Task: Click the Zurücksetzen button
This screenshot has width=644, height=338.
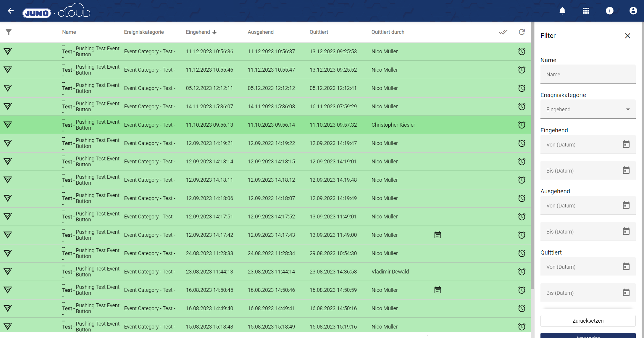Action: tap(588, 321)
